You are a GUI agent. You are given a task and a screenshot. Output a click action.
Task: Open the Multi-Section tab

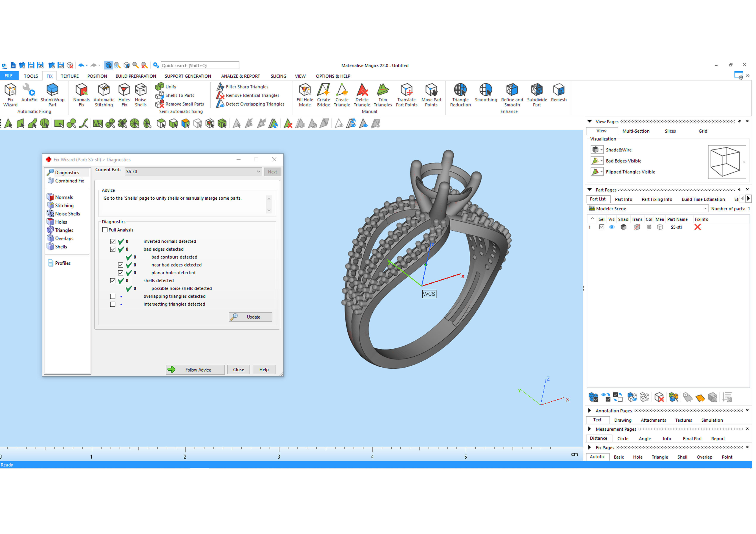coord(636,131)
